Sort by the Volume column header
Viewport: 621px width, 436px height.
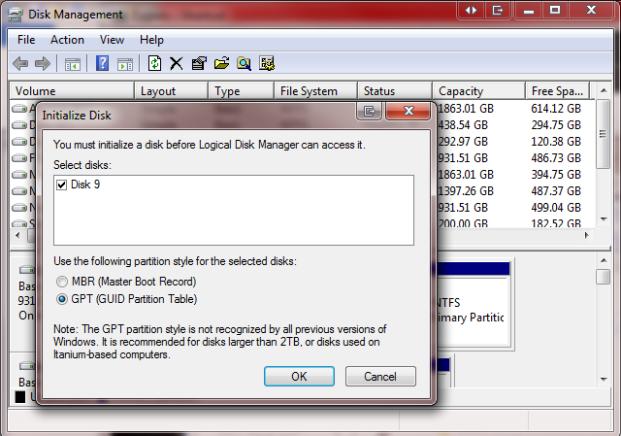click(x=72, y=91)
